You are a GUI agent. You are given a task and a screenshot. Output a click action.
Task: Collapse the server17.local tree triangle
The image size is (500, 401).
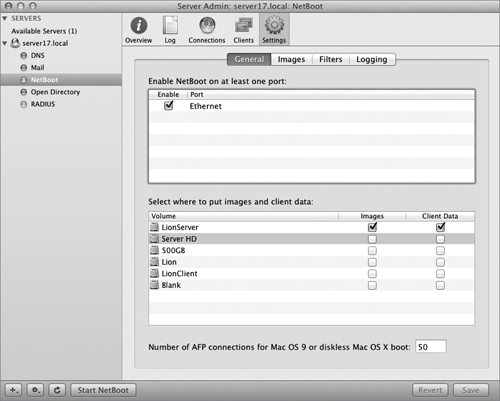(x=5, y=43)
